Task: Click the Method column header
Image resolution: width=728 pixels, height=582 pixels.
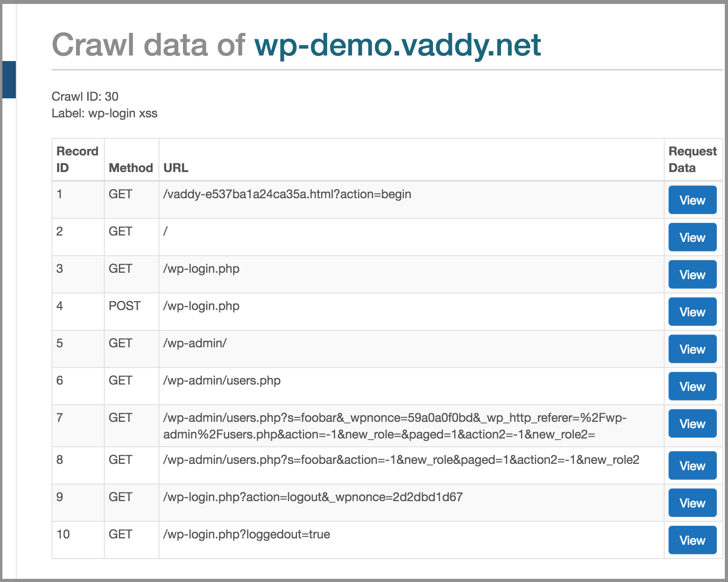Action: tap(131, 168)
